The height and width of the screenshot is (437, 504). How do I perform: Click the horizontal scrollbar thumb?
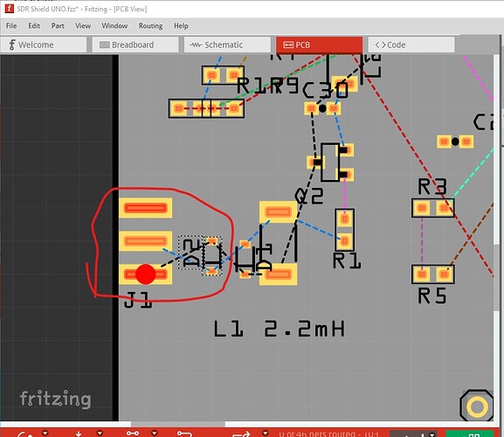coord(177,425)
